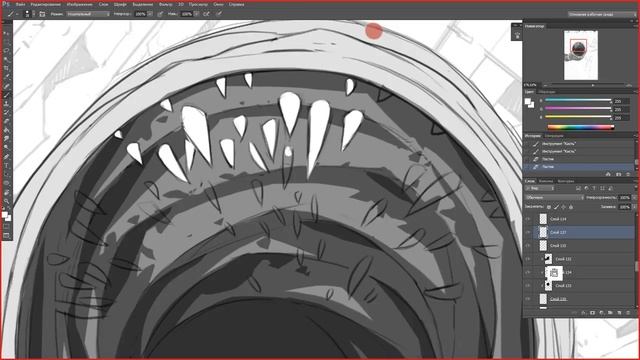
Task: Create new group folder icon
Action: click(x=610, y=313)
